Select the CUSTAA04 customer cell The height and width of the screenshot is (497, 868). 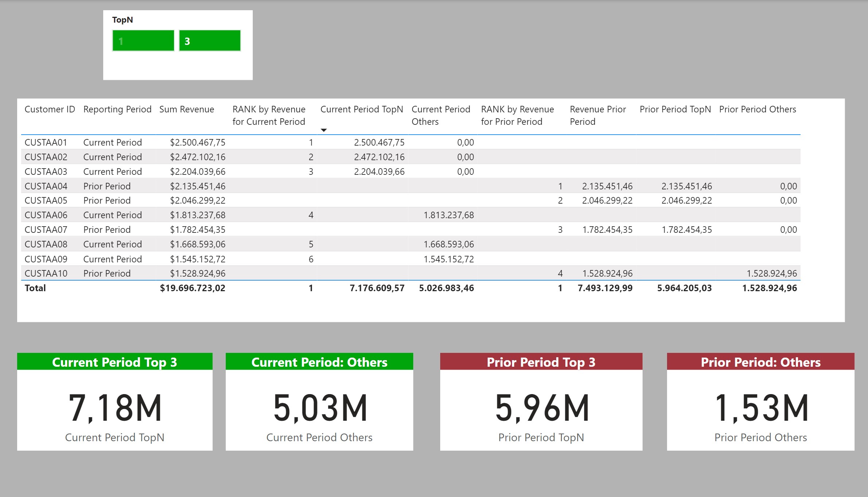(46, 186)
